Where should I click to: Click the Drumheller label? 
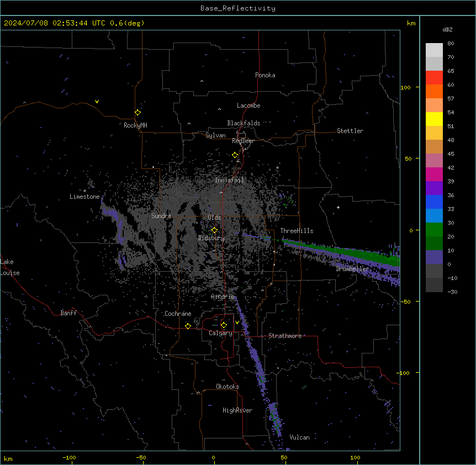click(352, 269)
